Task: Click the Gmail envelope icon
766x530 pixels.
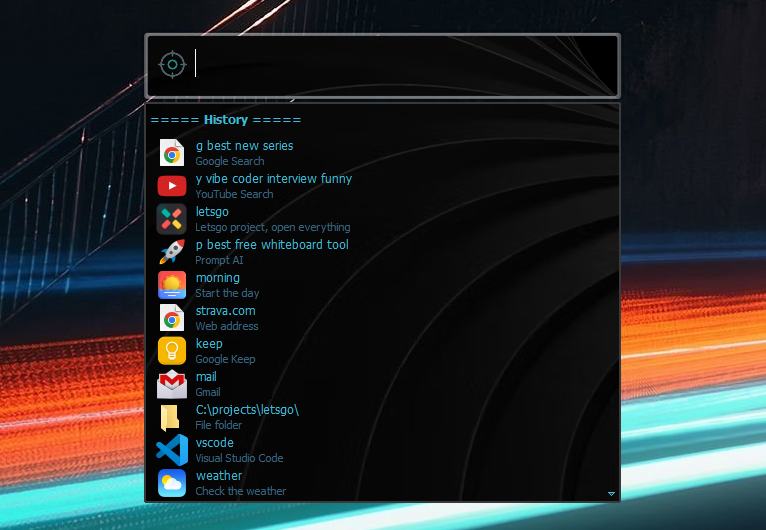Action: point(172,384)
